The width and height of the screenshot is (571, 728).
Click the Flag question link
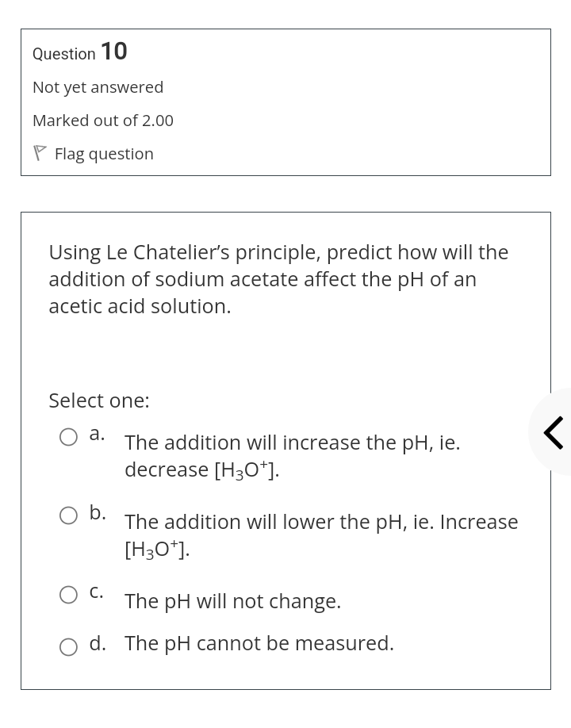[104, 153]
